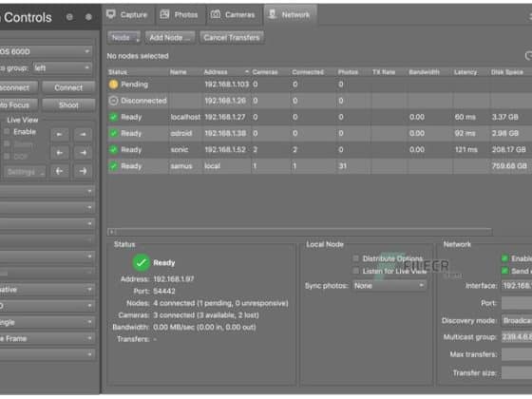Image resolution: width=532 pixels, height=399 pixels.
Task: Click the Interface address field
Action: click(x=517, y=286)
